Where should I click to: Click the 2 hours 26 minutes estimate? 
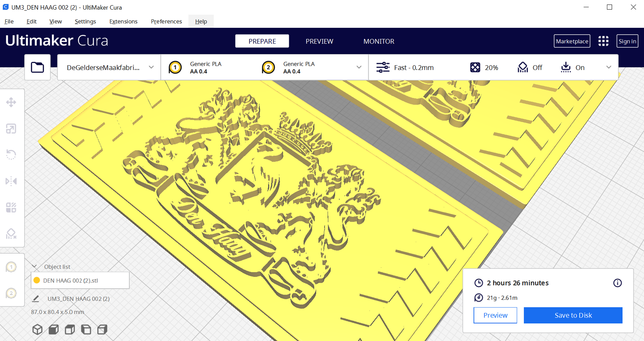517,283
